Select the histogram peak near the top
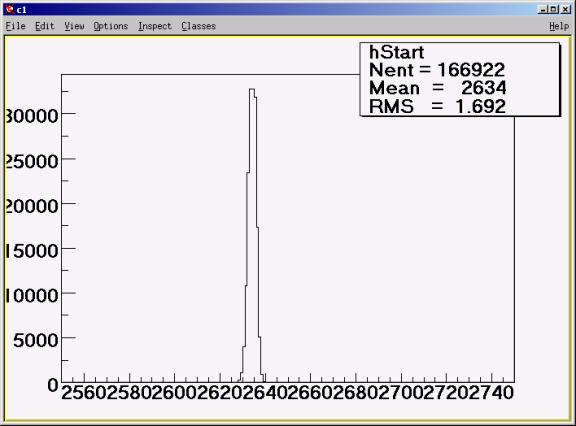 point(252,89)
